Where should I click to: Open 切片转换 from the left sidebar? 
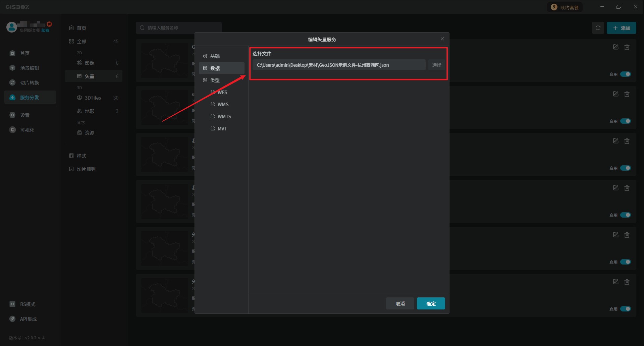tap(30, 83)
